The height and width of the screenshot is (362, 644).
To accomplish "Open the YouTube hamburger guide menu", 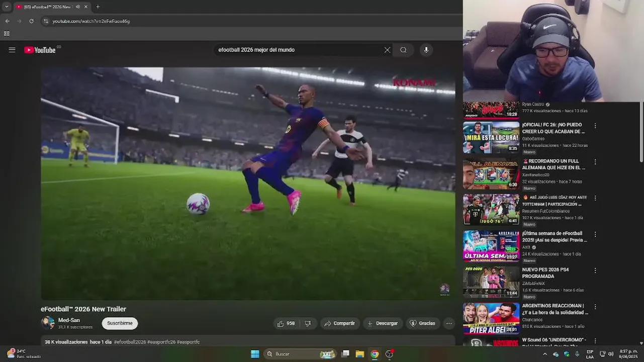I will (12, 50).
